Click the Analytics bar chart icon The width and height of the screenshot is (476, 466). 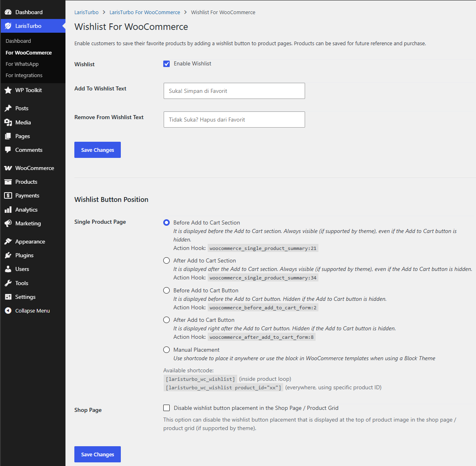click(x=8, y=210)
